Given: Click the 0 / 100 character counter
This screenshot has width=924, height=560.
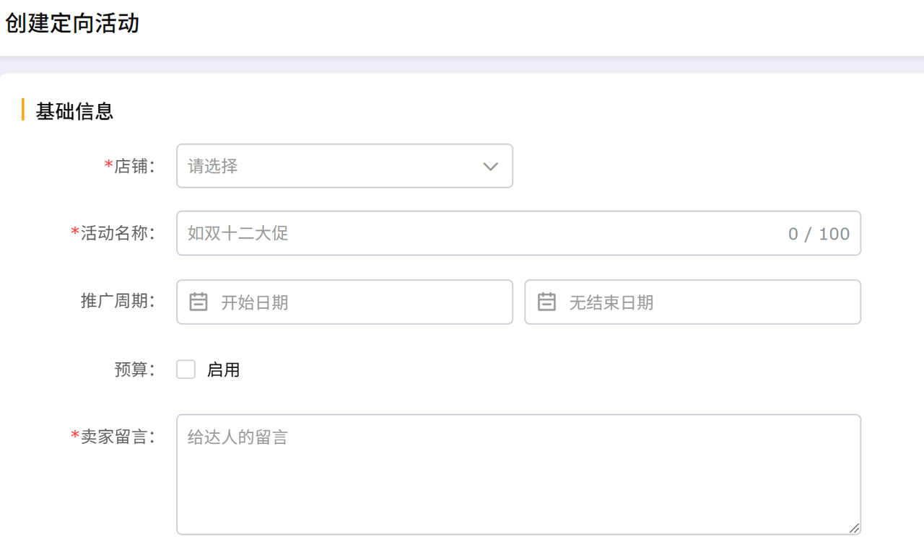Looking at the screenshot, I should coord(819,234).
